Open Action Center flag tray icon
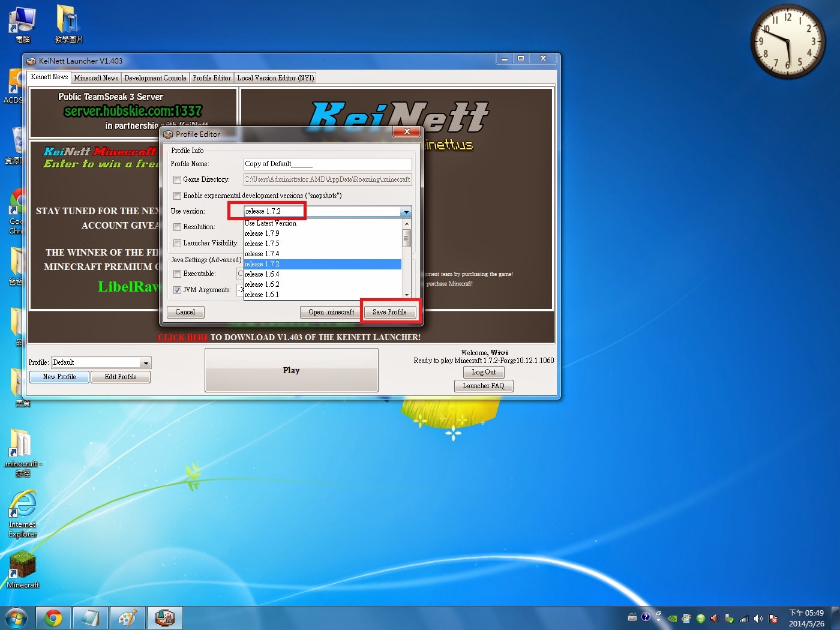Viewport: 840px width, 630px height. click(x=773, y=618)
